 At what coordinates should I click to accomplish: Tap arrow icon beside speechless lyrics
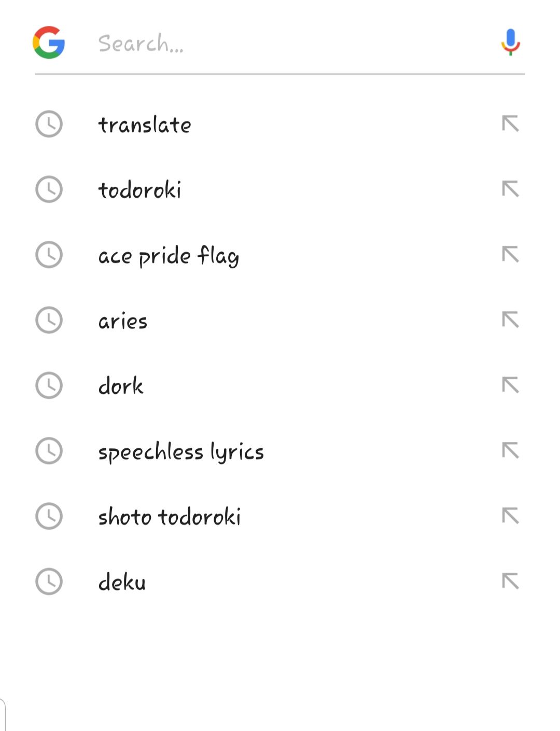pos(511,451)
